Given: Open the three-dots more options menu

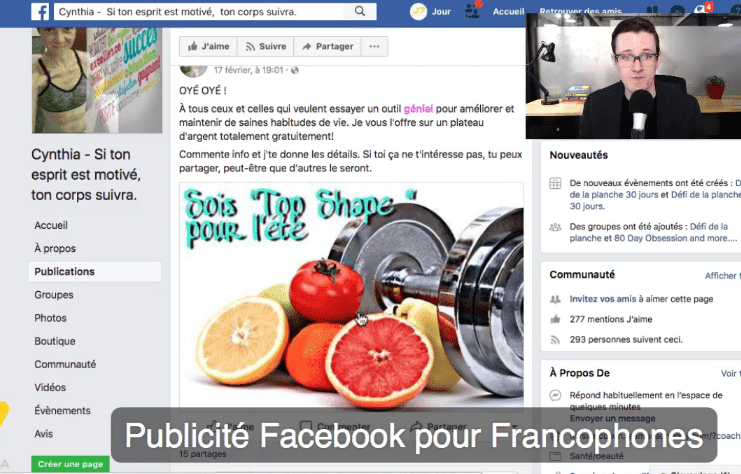Looking at the screenshot, I should (374, 46).
